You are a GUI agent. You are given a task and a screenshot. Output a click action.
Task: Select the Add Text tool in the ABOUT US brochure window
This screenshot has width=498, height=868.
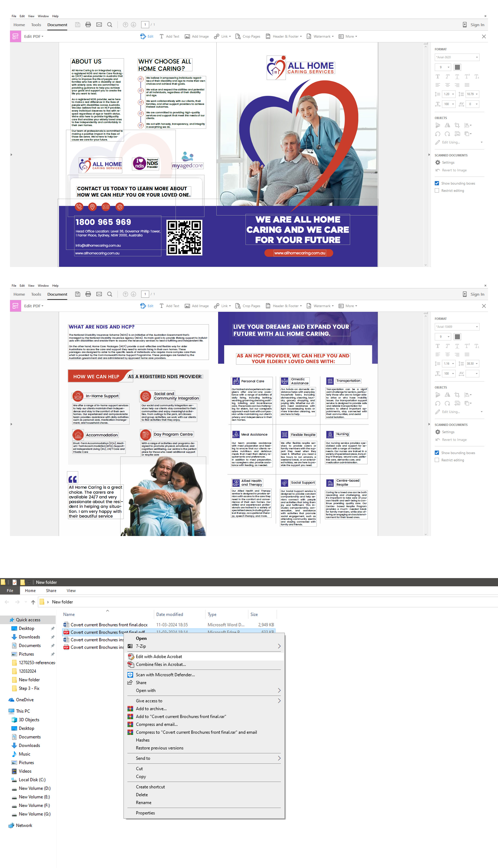[x=169, y=37]
